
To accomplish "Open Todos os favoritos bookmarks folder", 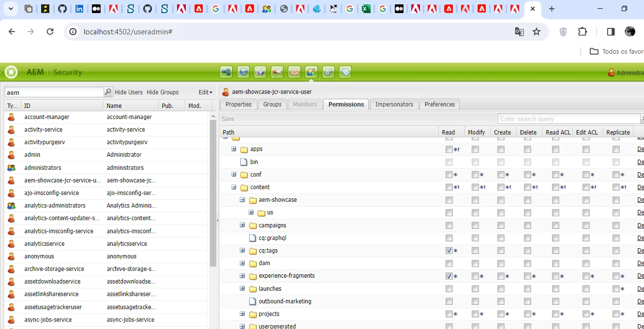I will pos(616,51).
